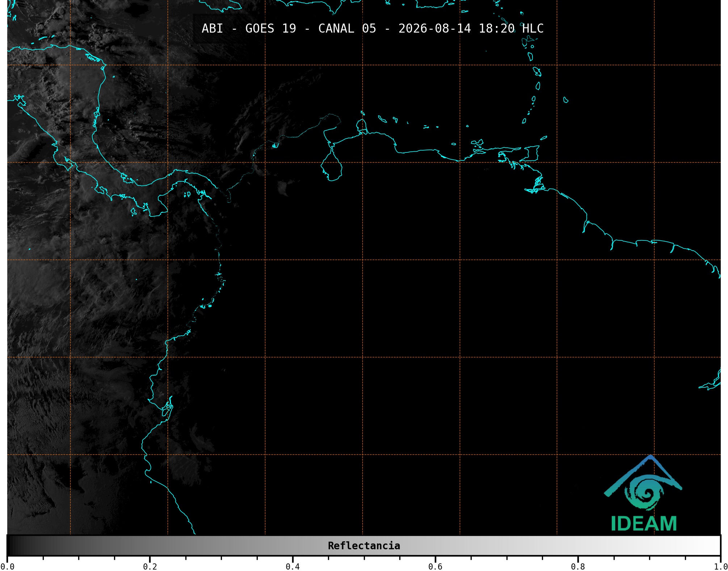
Task: Click the IDEAM logo
Action: click(643, 493)
